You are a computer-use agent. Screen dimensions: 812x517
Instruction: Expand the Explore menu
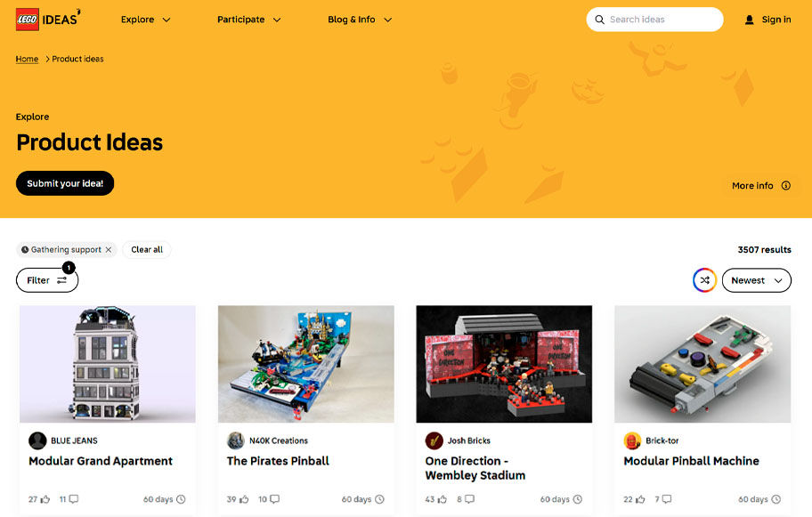point(145,20)
